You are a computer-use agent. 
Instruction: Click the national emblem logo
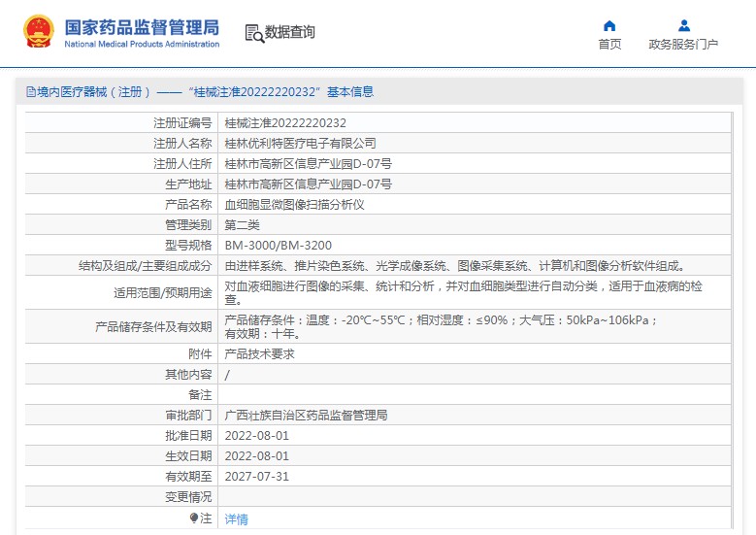[x=39, y=32]
